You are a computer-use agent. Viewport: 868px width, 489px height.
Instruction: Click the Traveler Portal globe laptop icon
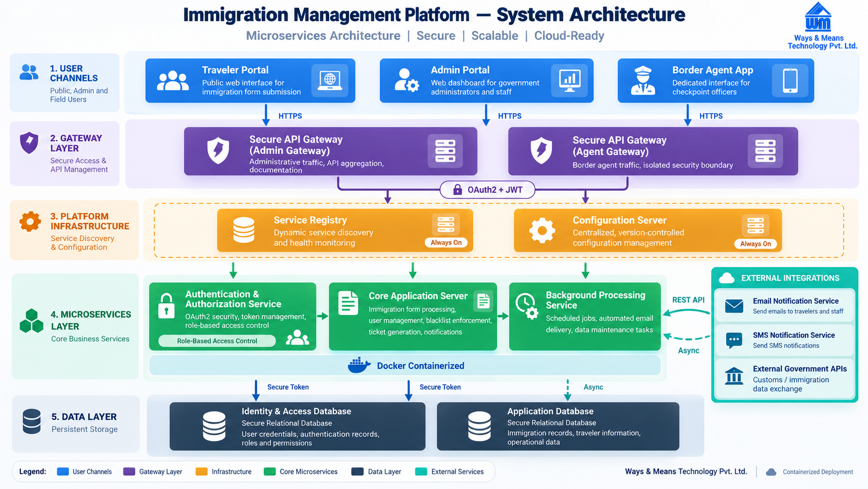pyautogui.click(x=330, y=80)
